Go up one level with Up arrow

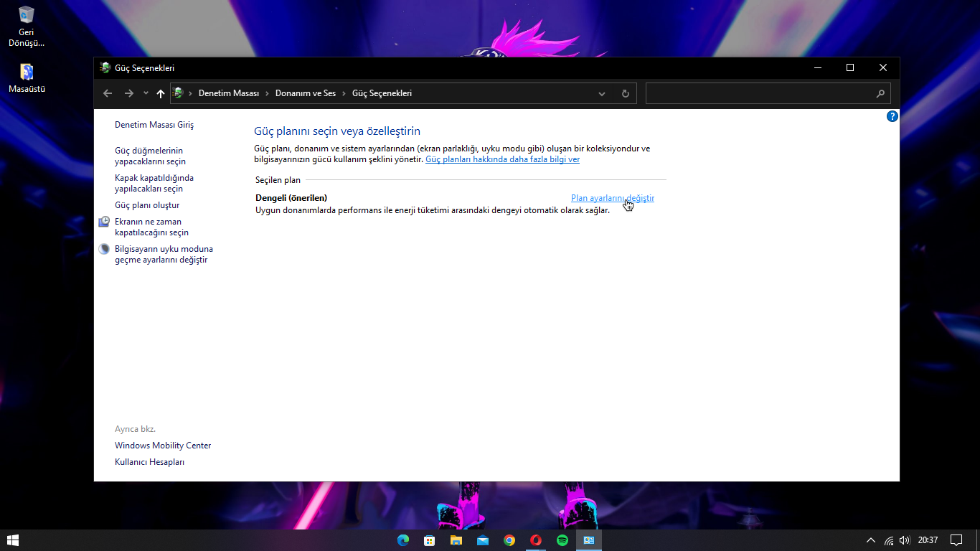pos(161,93)
